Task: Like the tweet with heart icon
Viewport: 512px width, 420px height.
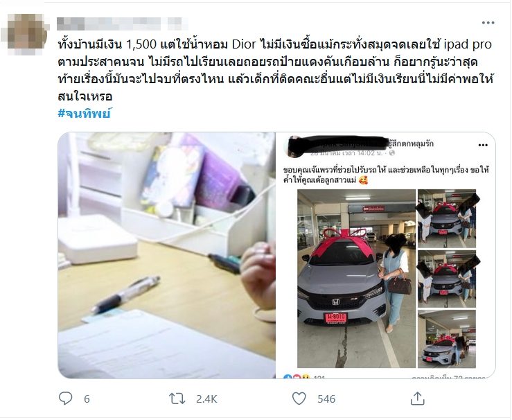Action: tap(299, 399)
